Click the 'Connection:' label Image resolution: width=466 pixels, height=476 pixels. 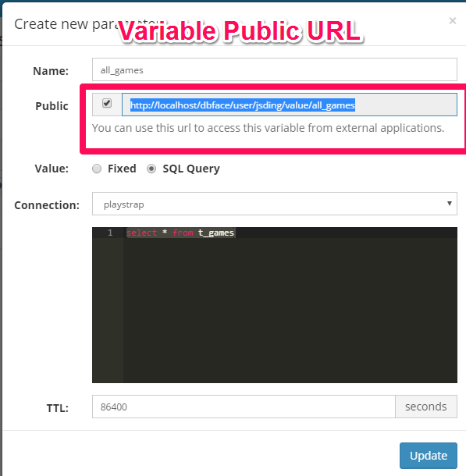pos(47,205)
